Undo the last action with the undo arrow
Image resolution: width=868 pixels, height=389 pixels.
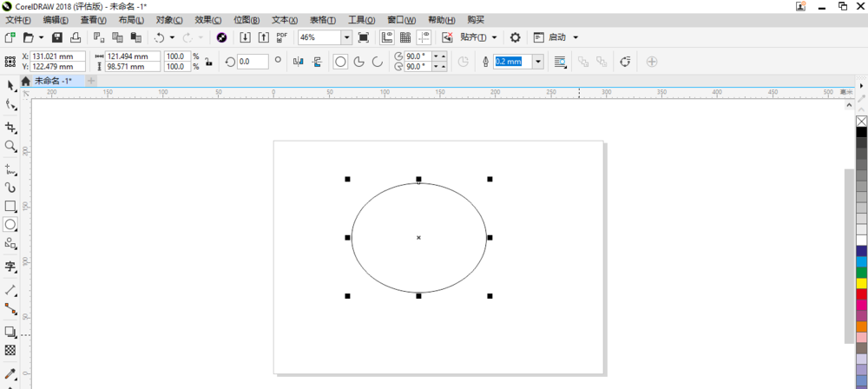tap(160, 37)
